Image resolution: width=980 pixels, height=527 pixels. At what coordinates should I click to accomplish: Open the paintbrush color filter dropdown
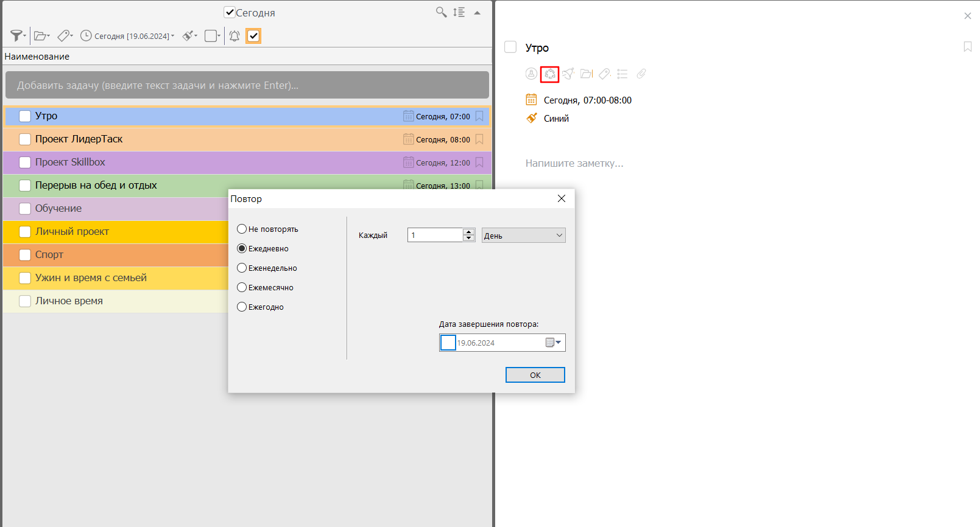pos(190,36)
